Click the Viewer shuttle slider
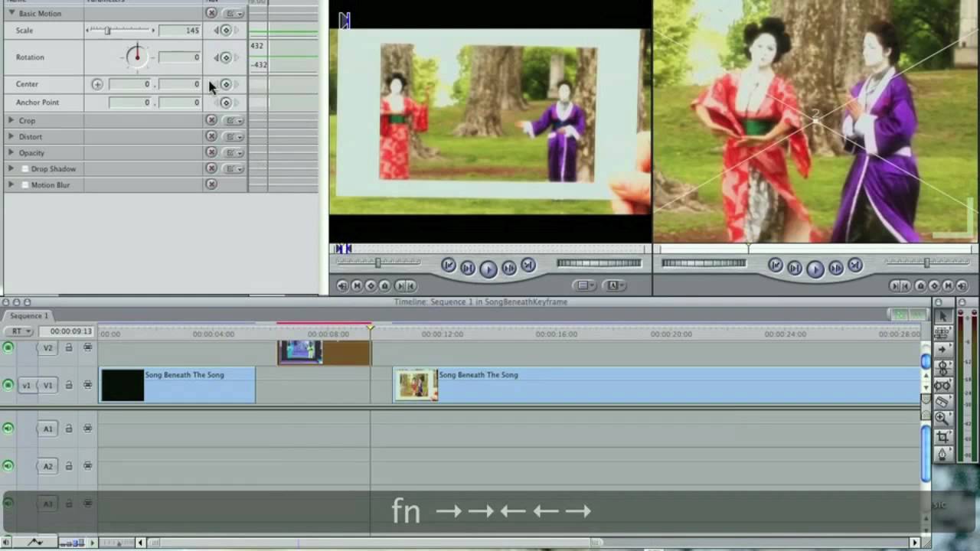Image resolution: width=980 pixels, height=551 pixels. 377,262
